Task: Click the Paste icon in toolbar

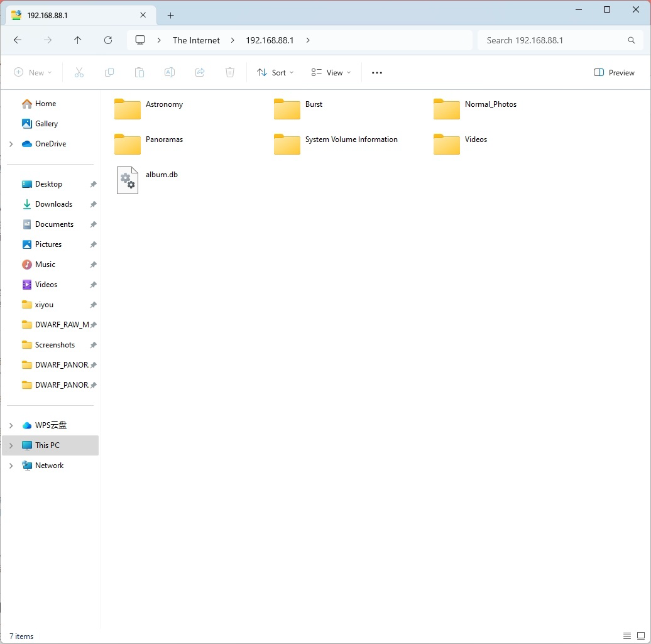Action: coord(139,72)
